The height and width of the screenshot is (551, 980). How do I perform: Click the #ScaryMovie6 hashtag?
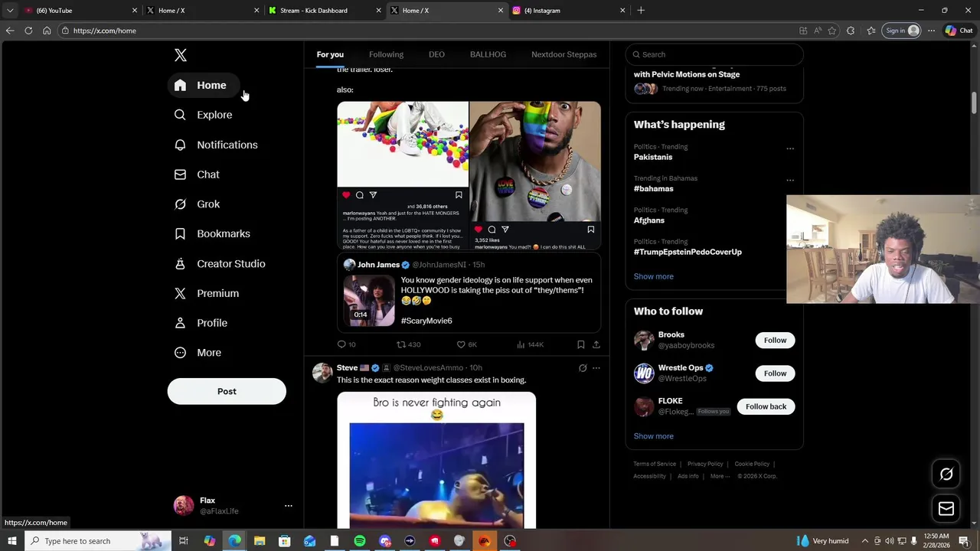pos(426,321)
